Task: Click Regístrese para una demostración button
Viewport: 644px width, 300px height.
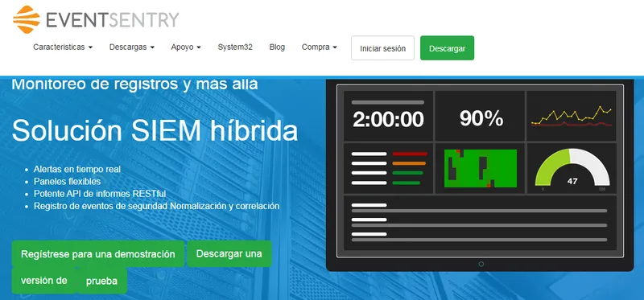Action: [98, 254]
